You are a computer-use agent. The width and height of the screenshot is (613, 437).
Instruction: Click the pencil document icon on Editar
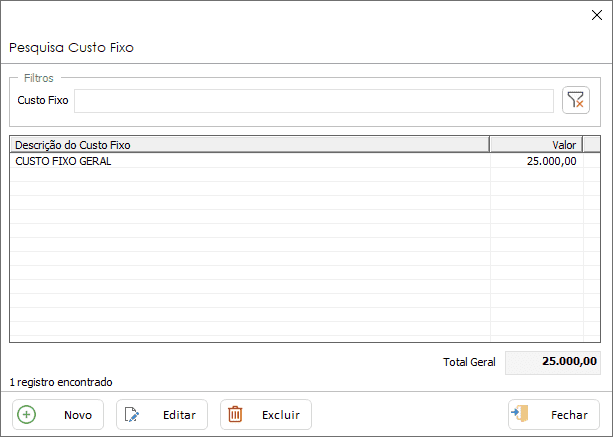pos(131,414)
